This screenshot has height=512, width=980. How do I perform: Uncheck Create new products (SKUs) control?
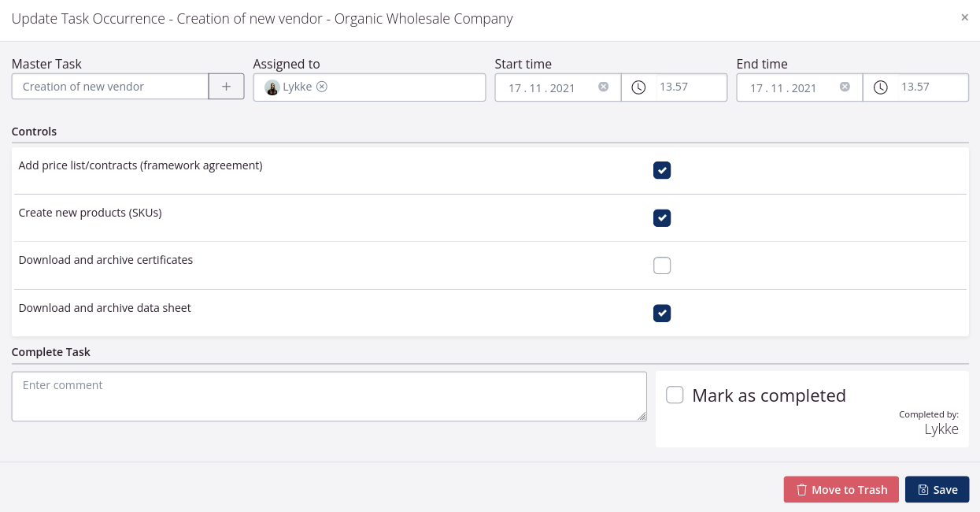(662, 218)
